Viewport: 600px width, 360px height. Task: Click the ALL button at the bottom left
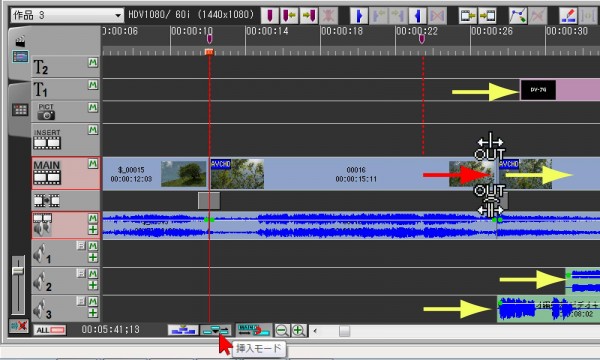click(x=50, y=330)
